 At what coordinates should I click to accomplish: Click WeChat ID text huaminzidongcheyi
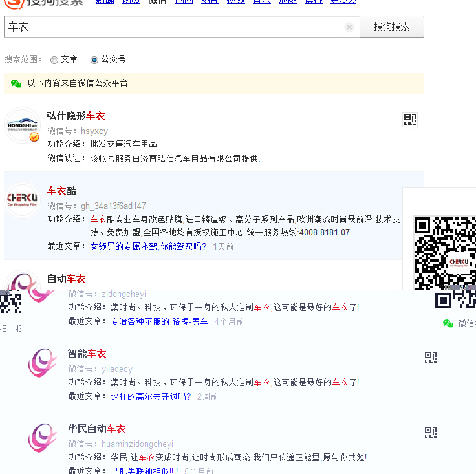(137, 444)
